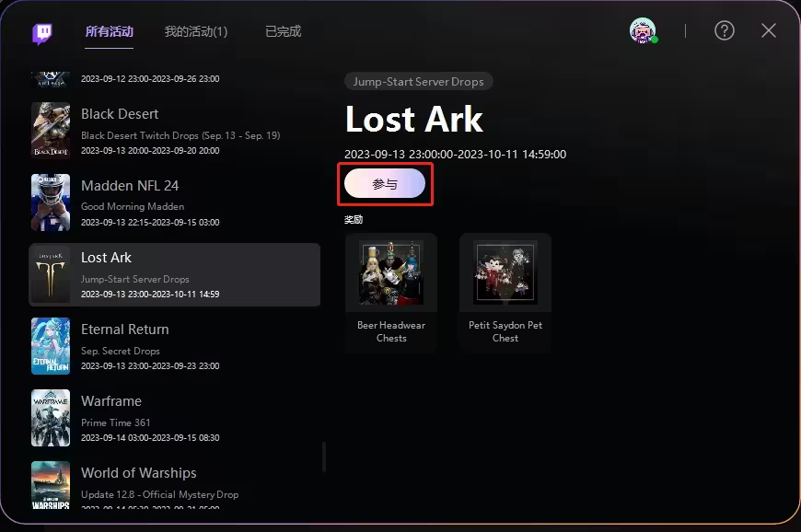Open the Eternal Return cover thumbnail
This screenshot has width=801, height=532.
click(x=51, y=346)
